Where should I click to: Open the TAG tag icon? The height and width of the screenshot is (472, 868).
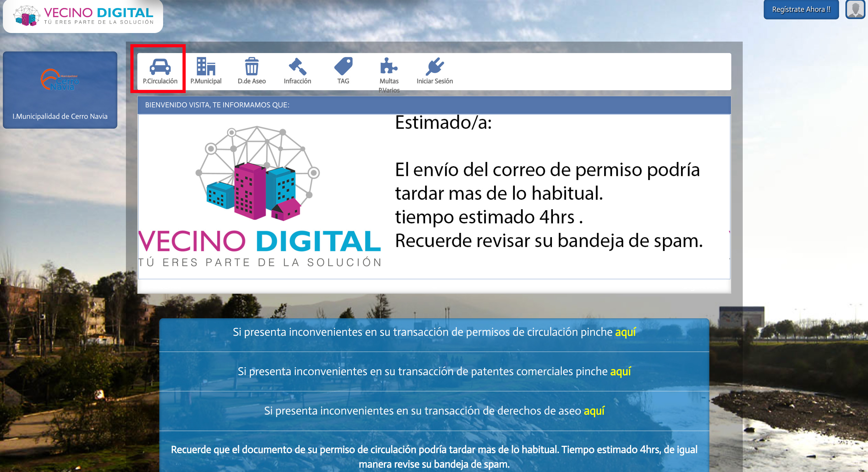343,66
